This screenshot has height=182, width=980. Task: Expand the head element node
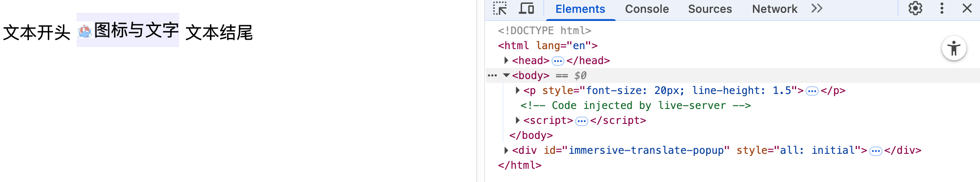coord(506,60)
